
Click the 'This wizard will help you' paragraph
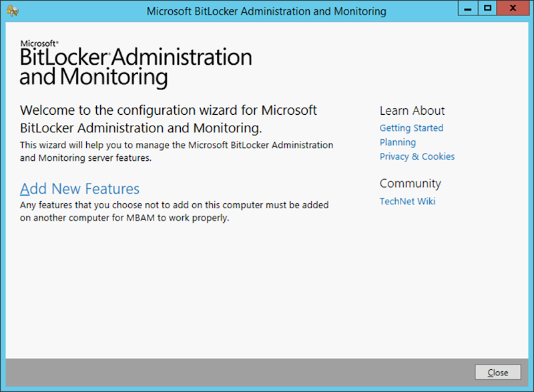pyautogui.click(x=176, y=152)
